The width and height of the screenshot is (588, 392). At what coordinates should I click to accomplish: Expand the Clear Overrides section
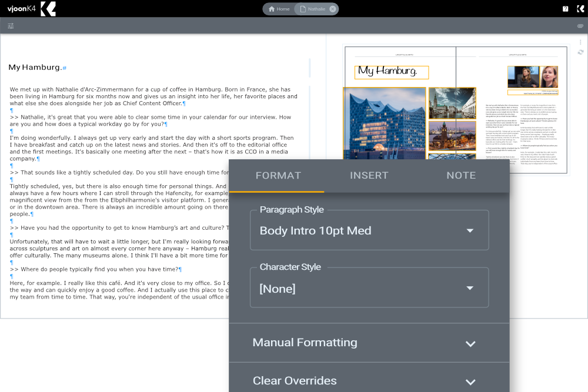click(369, 380)
